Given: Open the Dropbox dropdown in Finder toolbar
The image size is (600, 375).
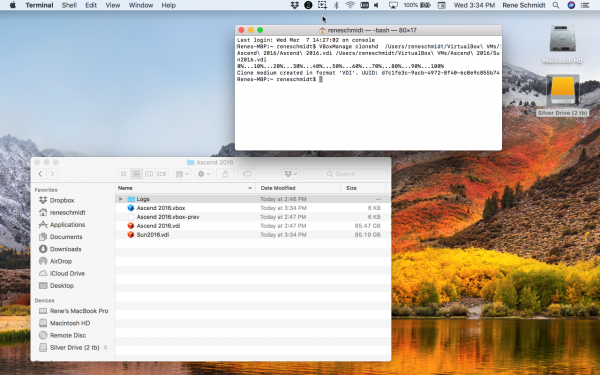Looking at the screenshot, I should click(290, 174).
